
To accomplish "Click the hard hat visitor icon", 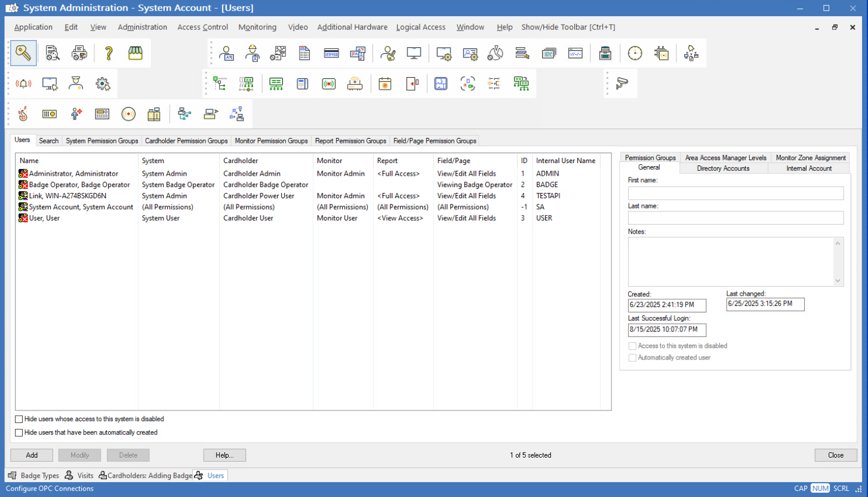I will [x=253, y=53].
